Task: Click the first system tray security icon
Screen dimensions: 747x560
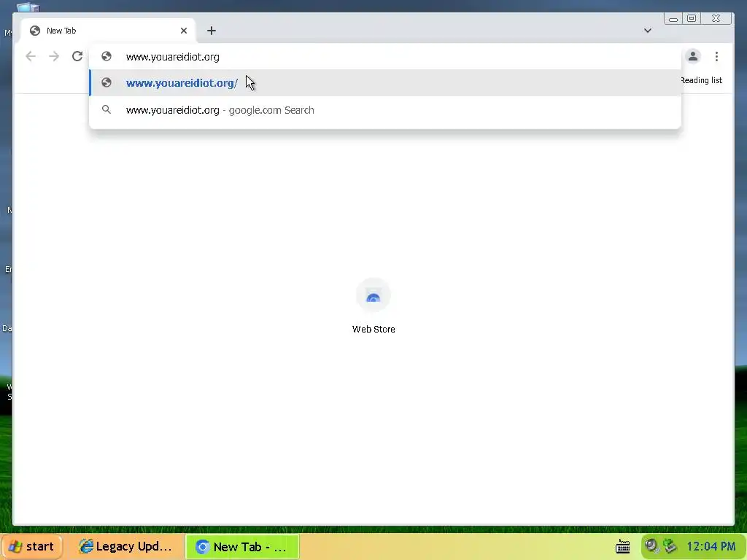Action: (x=651, y=545)
